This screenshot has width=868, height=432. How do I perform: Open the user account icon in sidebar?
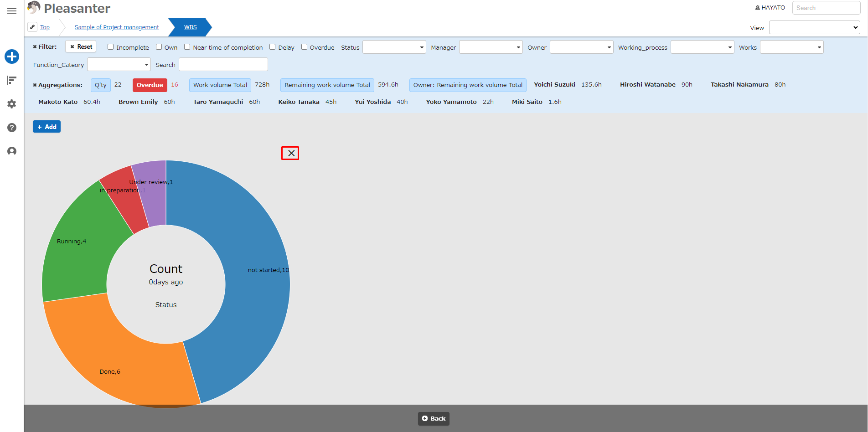[12, 151]
